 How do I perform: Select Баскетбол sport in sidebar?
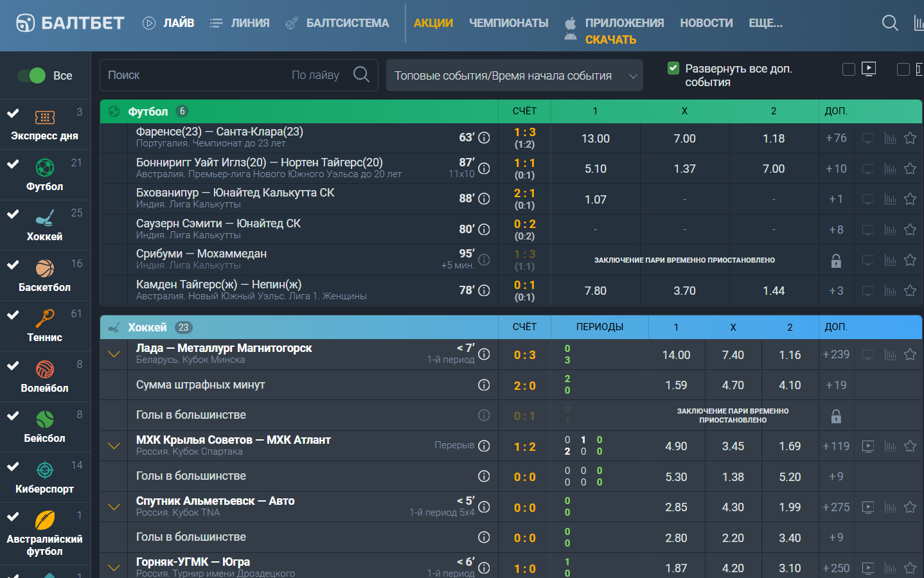44,276
